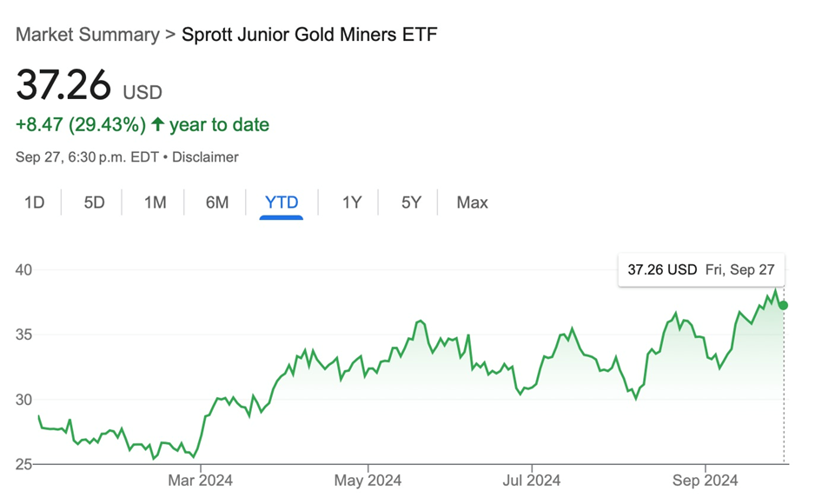View the 5Y chart range

click(x=411, y=202)
